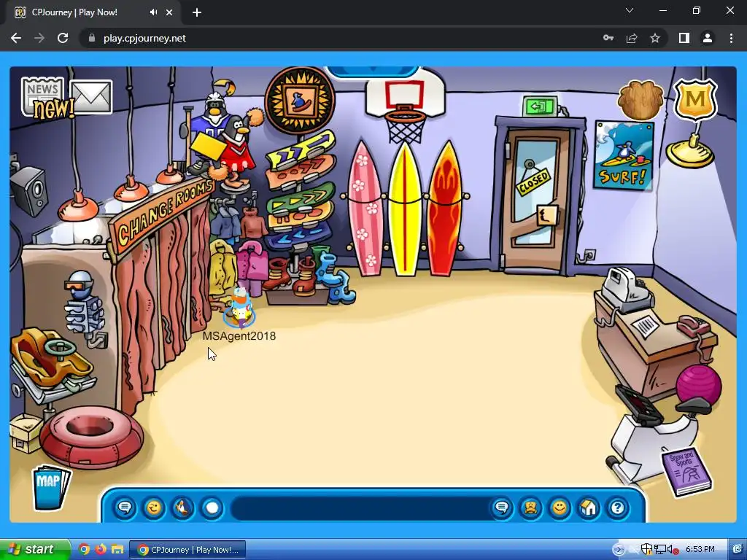747x560 pixels.
Task: Click the yellow surfboard
Action: pyautogui.click(x=405, y=209)
